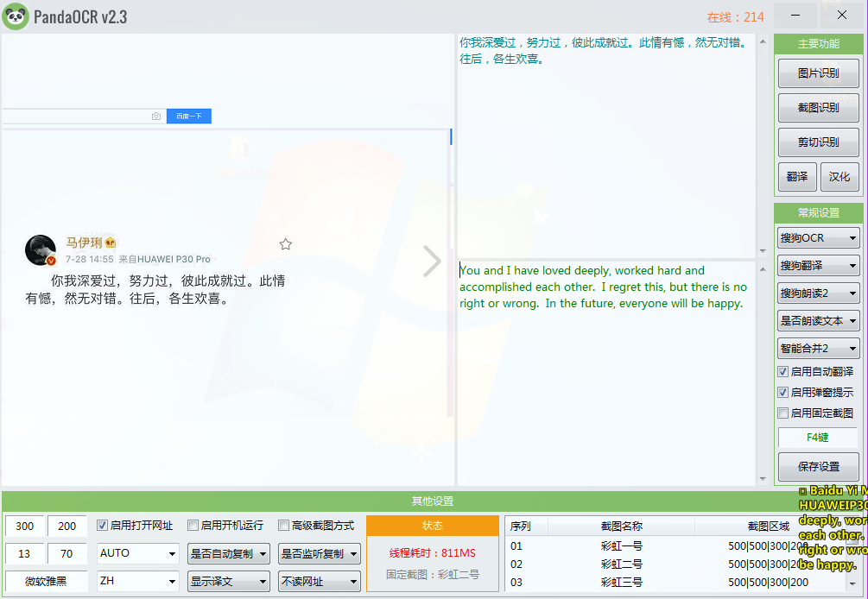Viewport: 868px width, 599px height.
Task: Click the 汉化 button
Action: tap(839, 176)
